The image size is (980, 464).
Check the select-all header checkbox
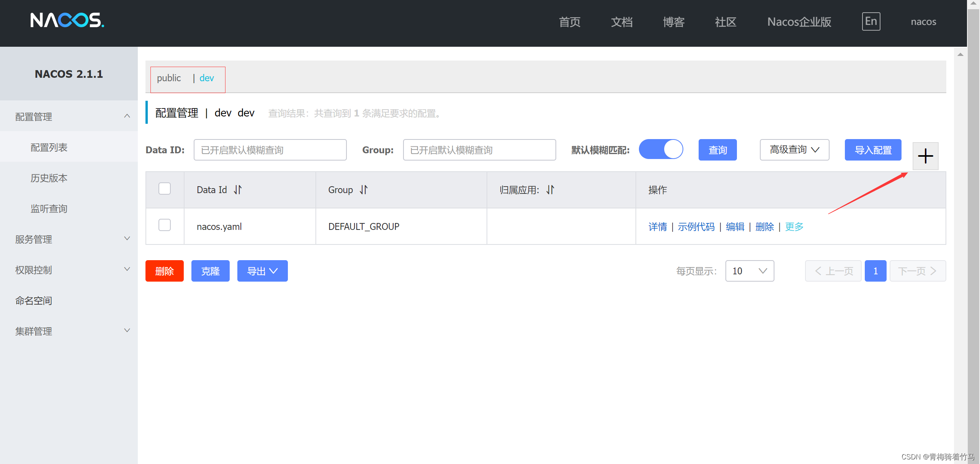coord(165,189)
